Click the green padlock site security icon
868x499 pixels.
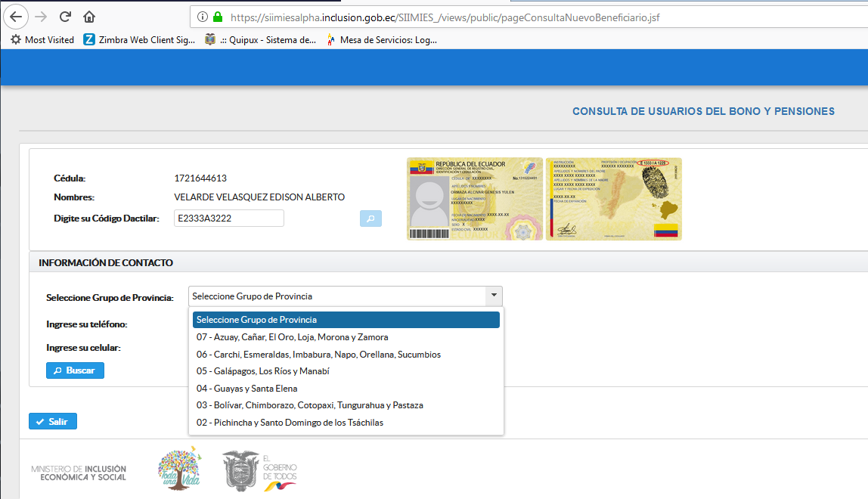pos(218,16)
